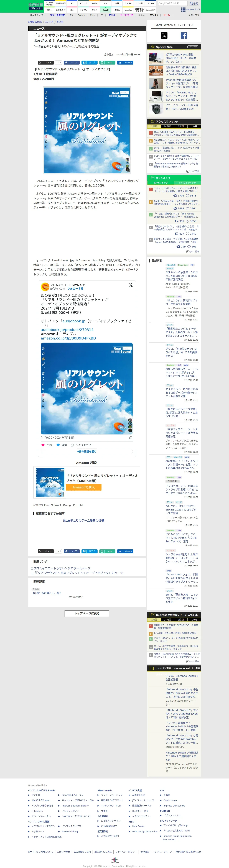Share on X using the ポスト button under headline
Image resolution: width=229 pixels, height=868 pixels.
click(45, 63)
